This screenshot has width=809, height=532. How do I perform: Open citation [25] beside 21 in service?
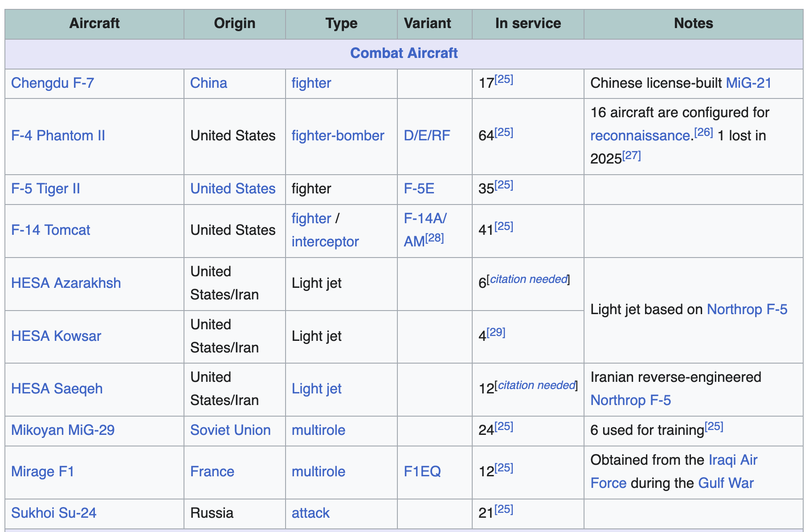pos(504,509)
